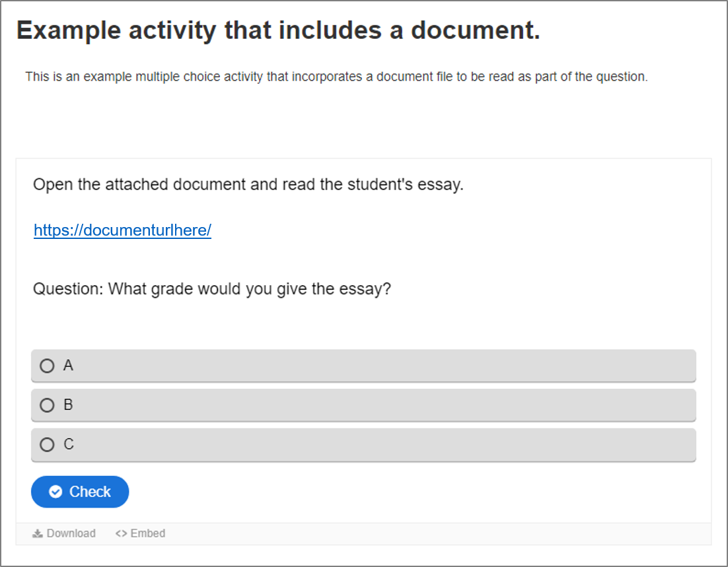Click the Download text in the footer
The width and height of the screenshot is (728, 567).
(x=71, y=533)
